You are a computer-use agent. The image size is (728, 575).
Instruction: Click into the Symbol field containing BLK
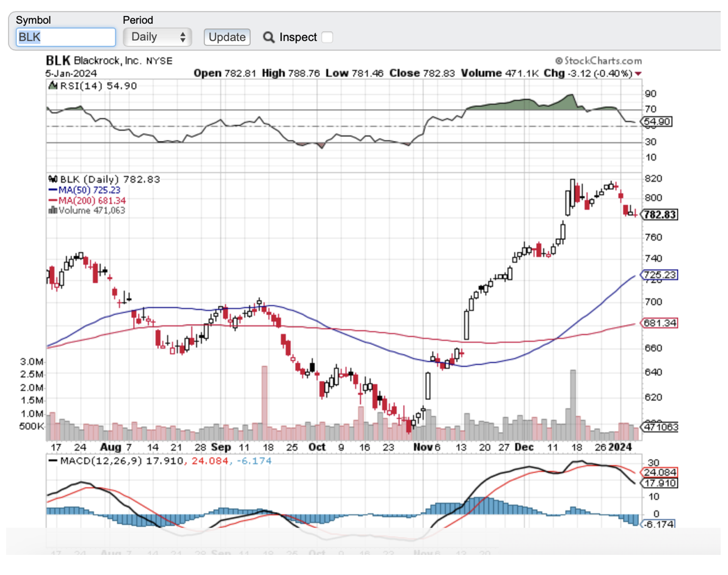point(65,37)
